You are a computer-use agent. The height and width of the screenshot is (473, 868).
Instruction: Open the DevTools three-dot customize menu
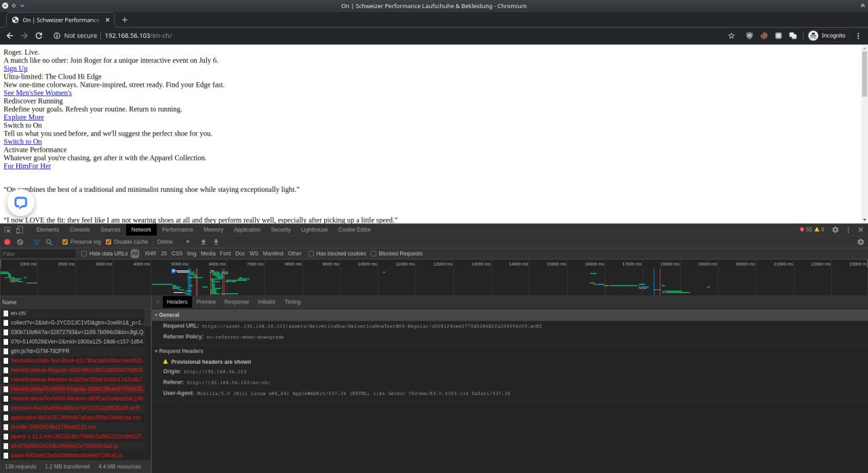pyautogui.click(x=848, y=230)
